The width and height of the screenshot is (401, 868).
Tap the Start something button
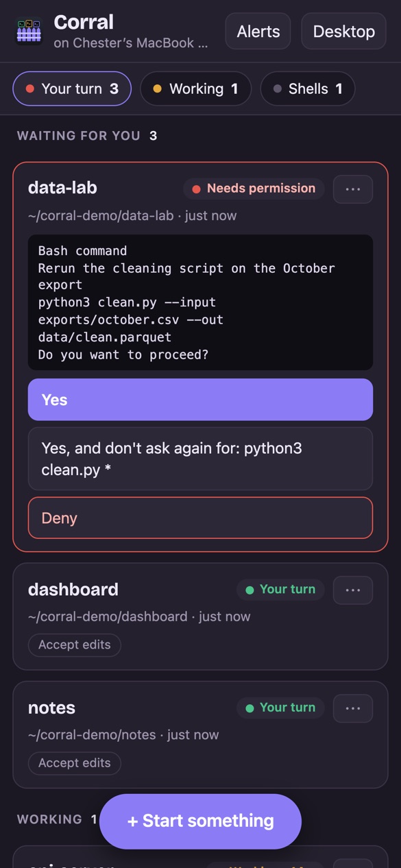[200, 821]
